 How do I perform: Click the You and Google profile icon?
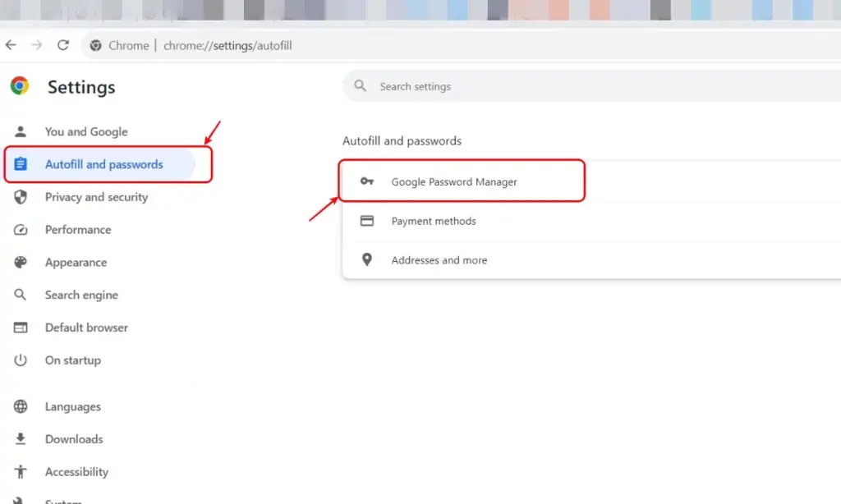20,131
